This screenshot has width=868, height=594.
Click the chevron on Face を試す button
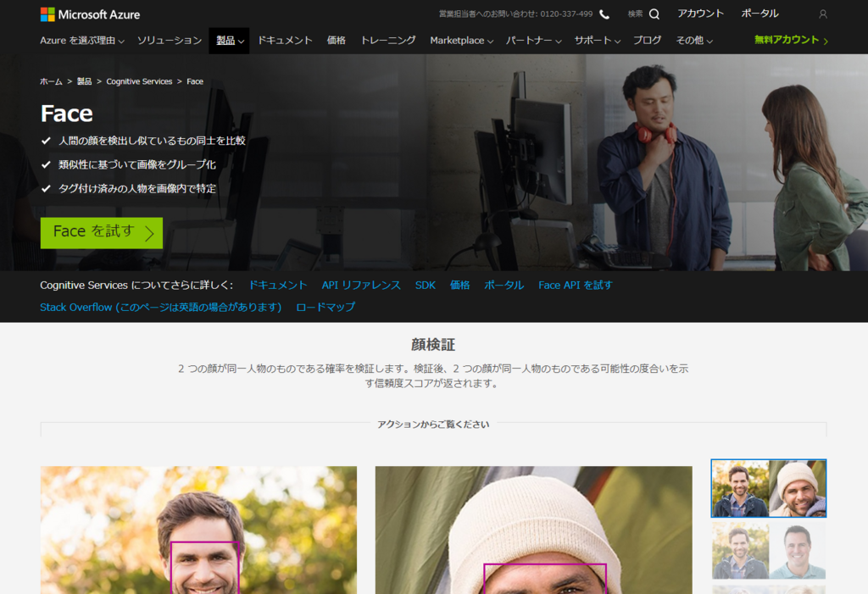coord(149,233)
